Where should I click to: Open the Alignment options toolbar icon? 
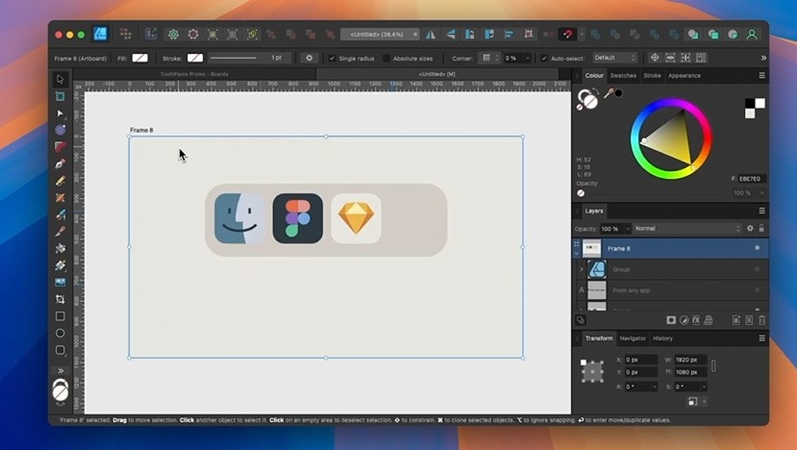click(509, 34)
